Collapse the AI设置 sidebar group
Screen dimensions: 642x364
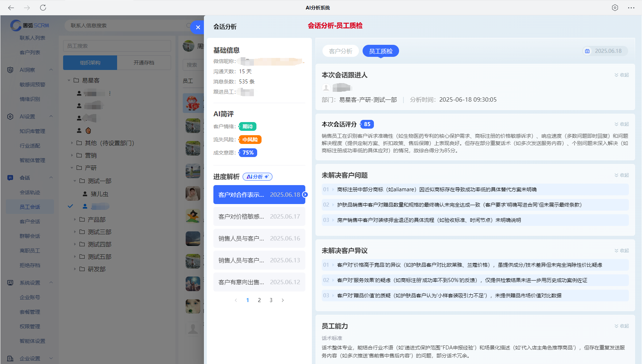coord(51,117)
